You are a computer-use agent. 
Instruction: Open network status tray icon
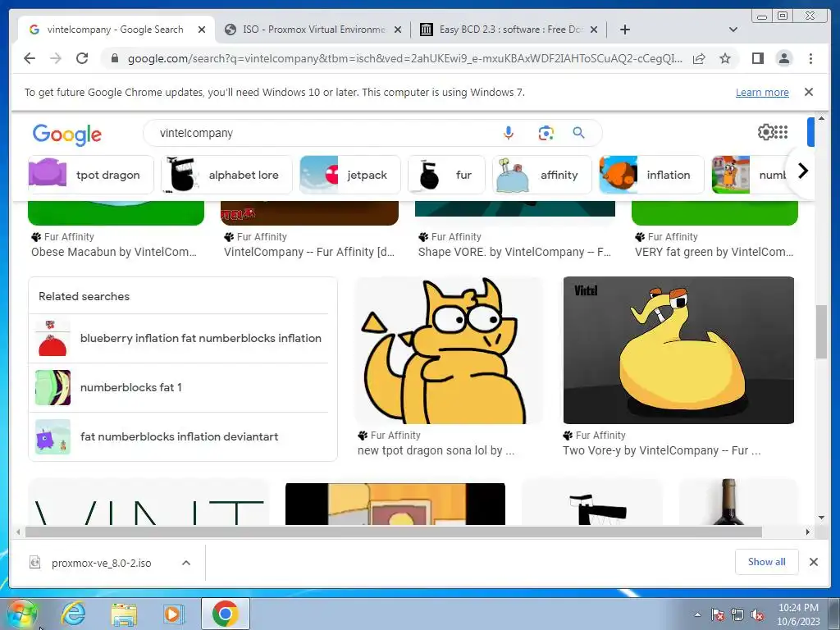click(737, 614)
